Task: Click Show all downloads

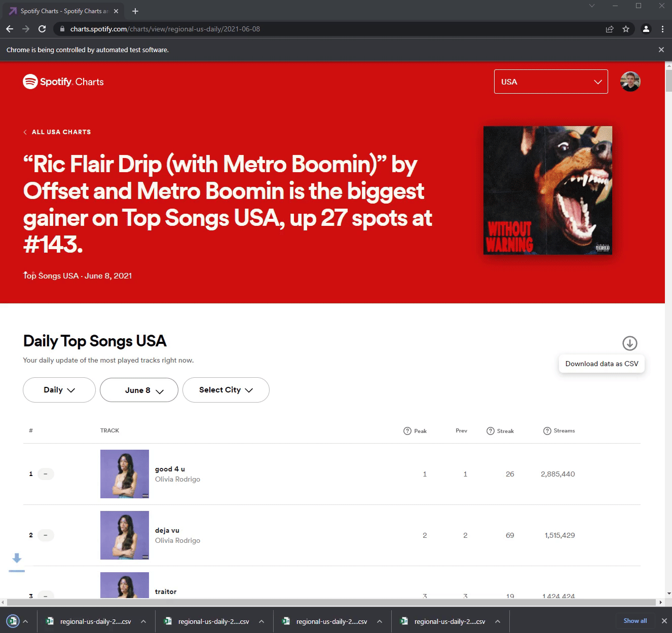Action: tap(635, 621)
